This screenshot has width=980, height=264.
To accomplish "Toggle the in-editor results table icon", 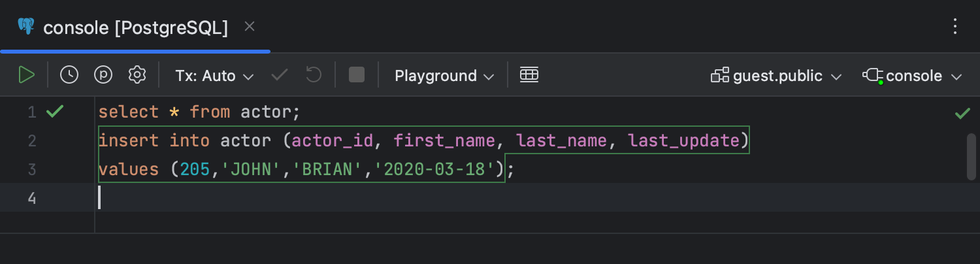I will coord(529,75).
